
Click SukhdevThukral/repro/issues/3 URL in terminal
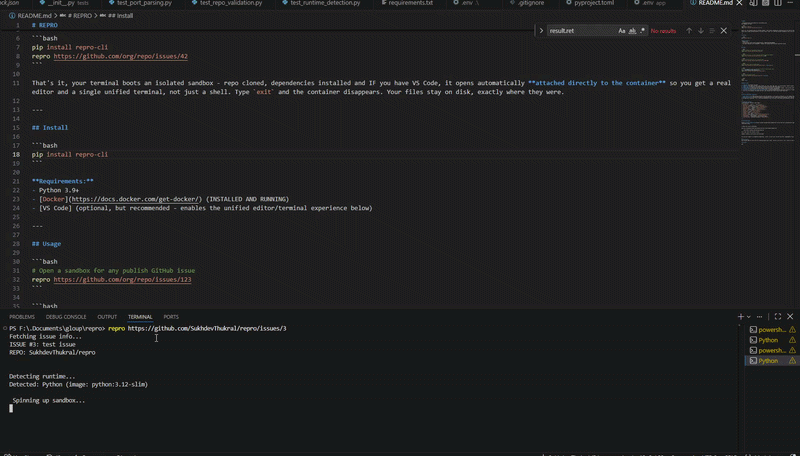[207, 328]
